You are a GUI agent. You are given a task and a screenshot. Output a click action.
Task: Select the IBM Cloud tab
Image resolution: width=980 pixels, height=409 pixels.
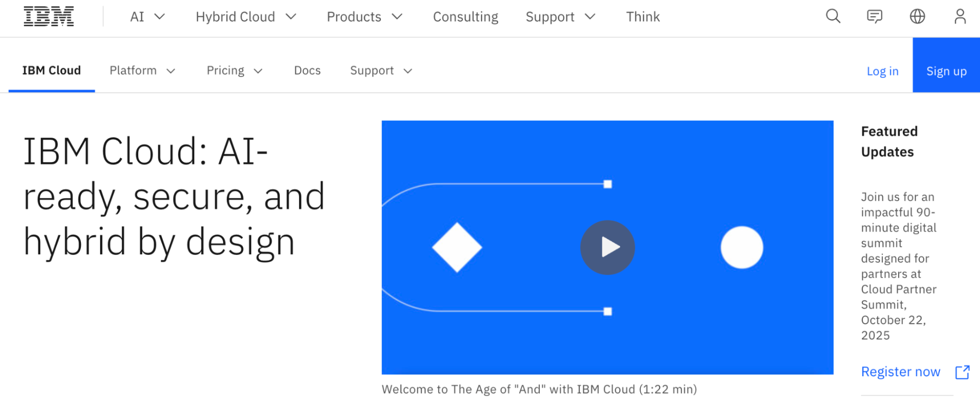pos(51,71)
